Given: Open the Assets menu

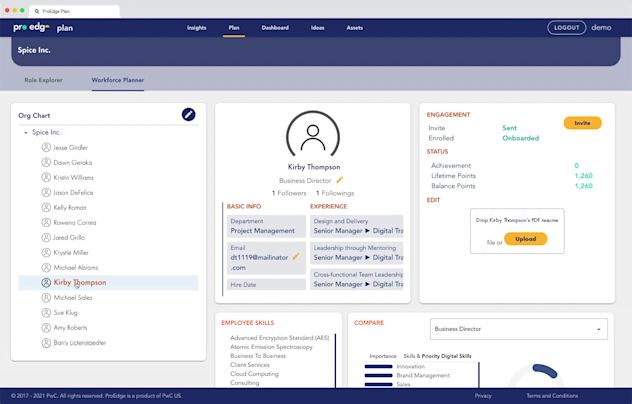Looking at the screenshot, I should click(x=354, y=28).
